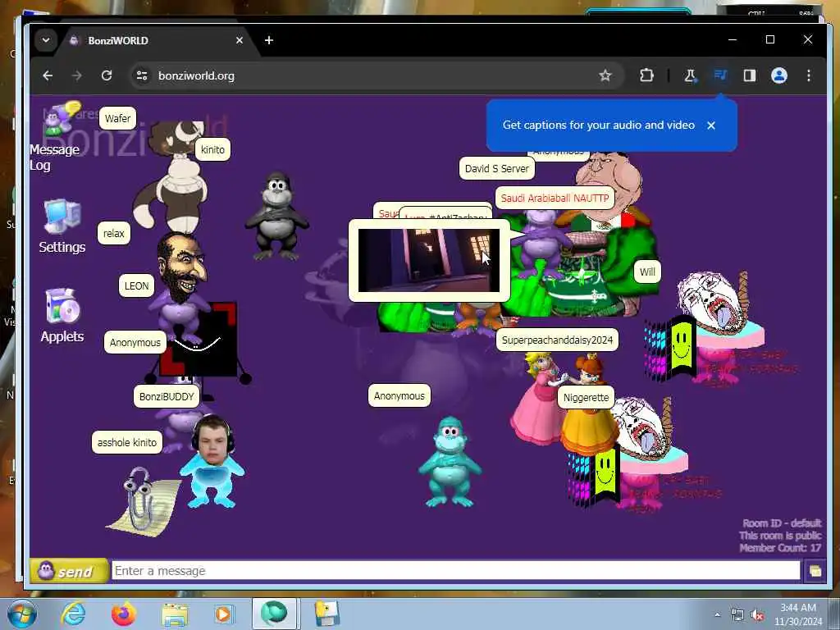Select the BonziWORLD tab
The height and width of the screenshot is (630, 840).
click(155, 41)
